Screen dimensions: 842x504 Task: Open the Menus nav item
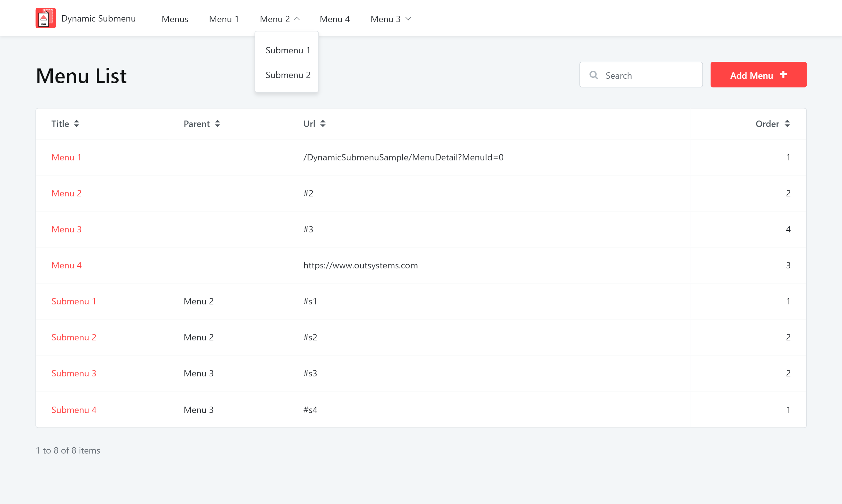[x=175, y=19]
